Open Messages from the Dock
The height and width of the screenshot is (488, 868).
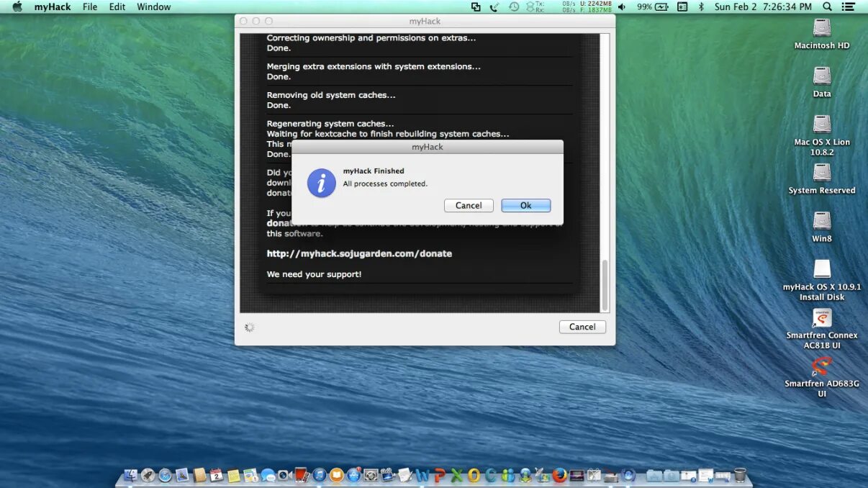coord(268,475)
